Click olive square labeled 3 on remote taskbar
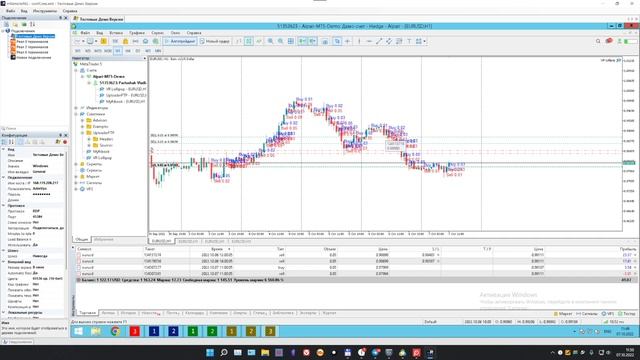 (x=270, y=331)
